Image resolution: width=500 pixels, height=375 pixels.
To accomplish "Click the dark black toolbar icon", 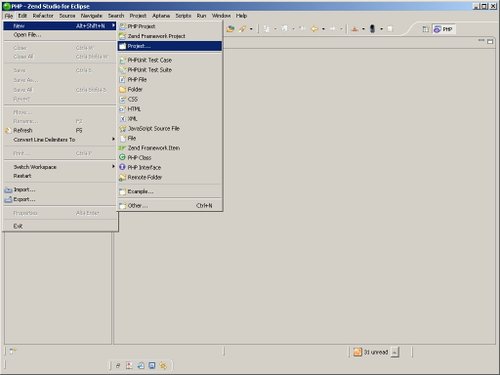I will point(372,29).
